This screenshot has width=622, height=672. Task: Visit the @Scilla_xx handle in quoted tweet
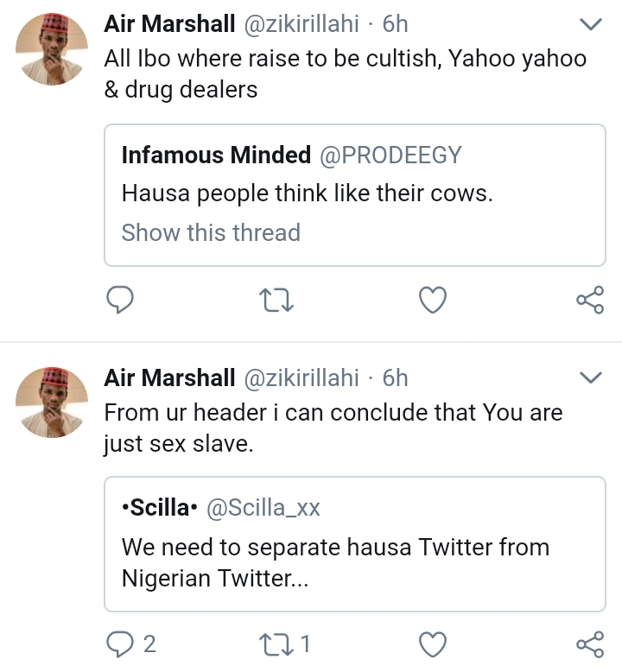coord(263,509)
